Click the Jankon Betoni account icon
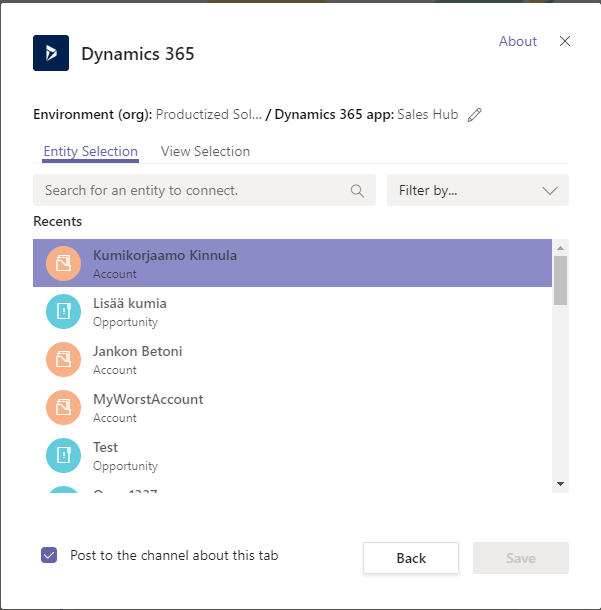Image resolution: width=601 pixels, height=610 pixels. (x=63, y=359)
